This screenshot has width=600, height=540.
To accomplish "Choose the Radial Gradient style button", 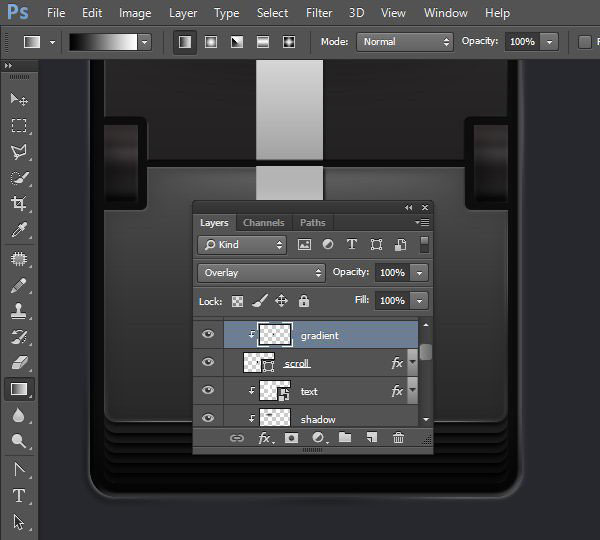I will (211, 42).
